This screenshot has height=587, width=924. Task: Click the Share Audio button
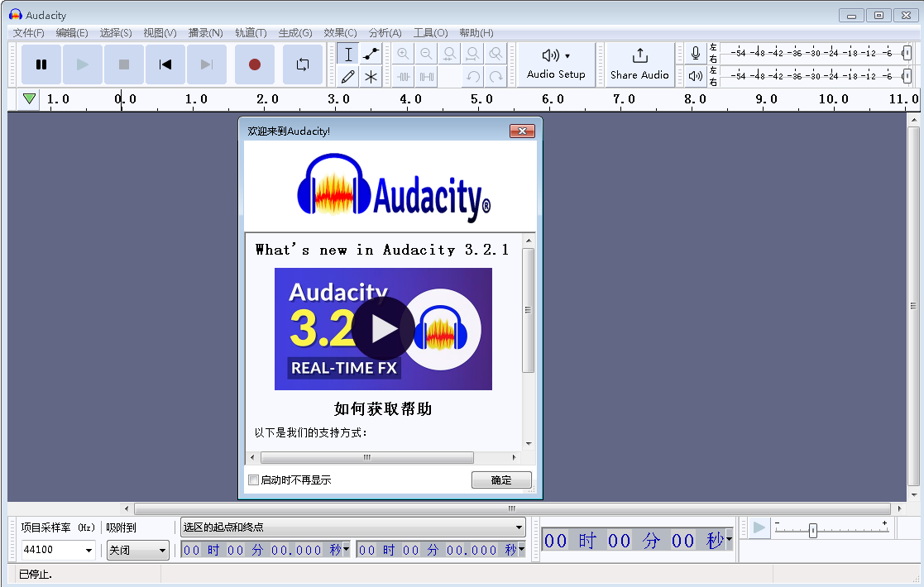click(639, 64)
